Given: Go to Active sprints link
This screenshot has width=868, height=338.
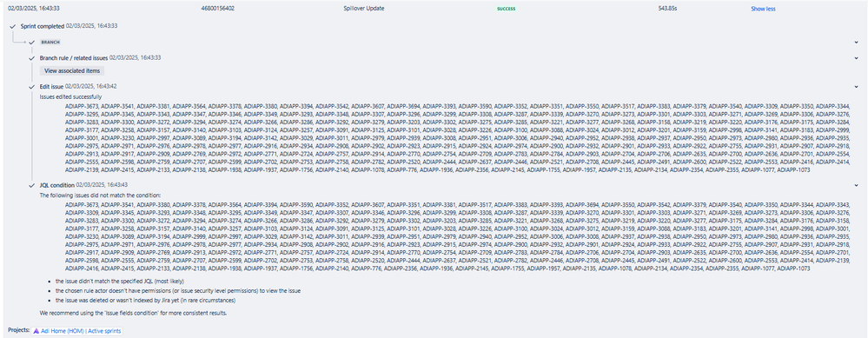Looking at the screenshot, I should 103,330.
